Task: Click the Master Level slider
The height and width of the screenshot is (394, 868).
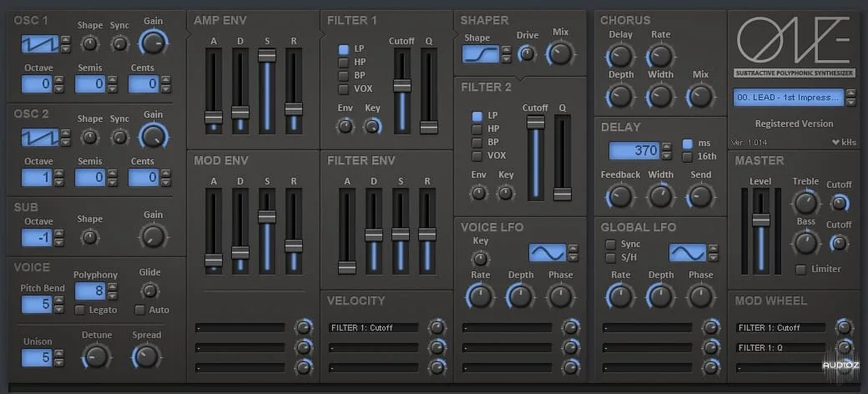Action: click(761, 231)
